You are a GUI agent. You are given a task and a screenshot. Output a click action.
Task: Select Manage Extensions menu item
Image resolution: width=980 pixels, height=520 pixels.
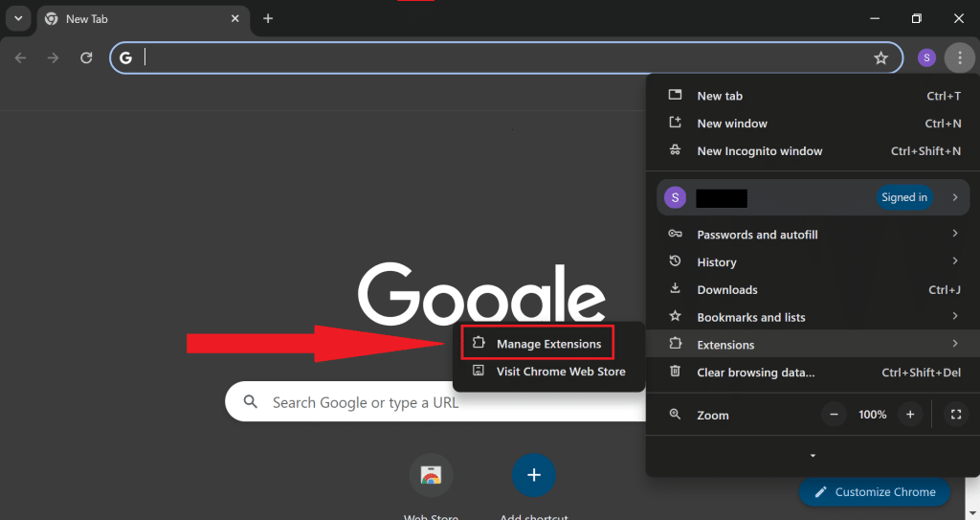548,344
